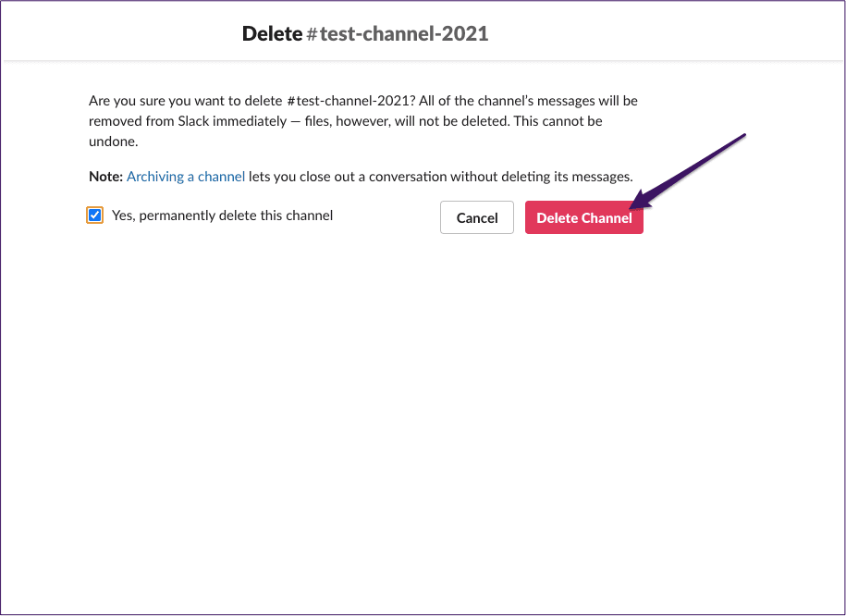846x616 pixels.
Task: Click the hash symbol in the dialog title
Action: 312,34
